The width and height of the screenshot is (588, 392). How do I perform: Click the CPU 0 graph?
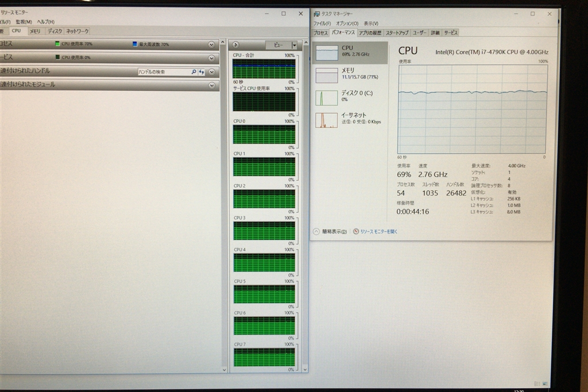coord(264,134)
